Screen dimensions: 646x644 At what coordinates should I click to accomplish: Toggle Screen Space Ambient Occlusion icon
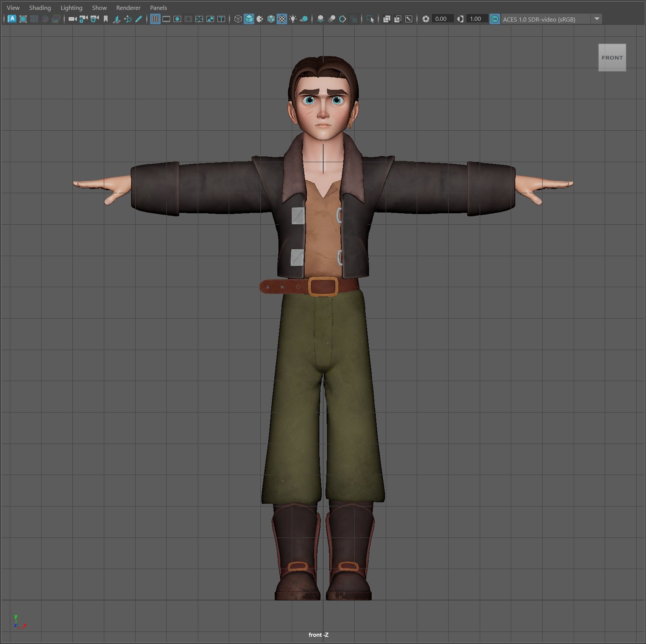321,19
